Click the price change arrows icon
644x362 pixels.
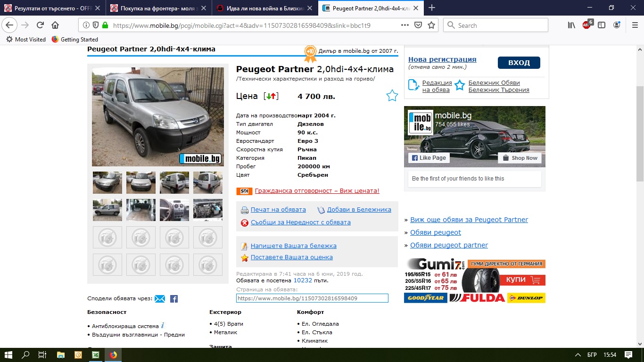pyautogui.click(x=271, y=96)
